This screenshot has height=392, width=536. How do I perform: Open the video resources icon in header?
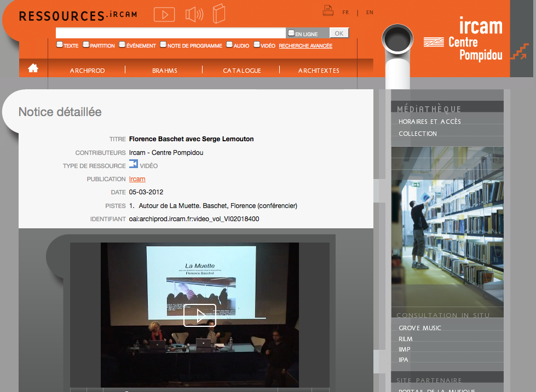[x=164, y=15]
